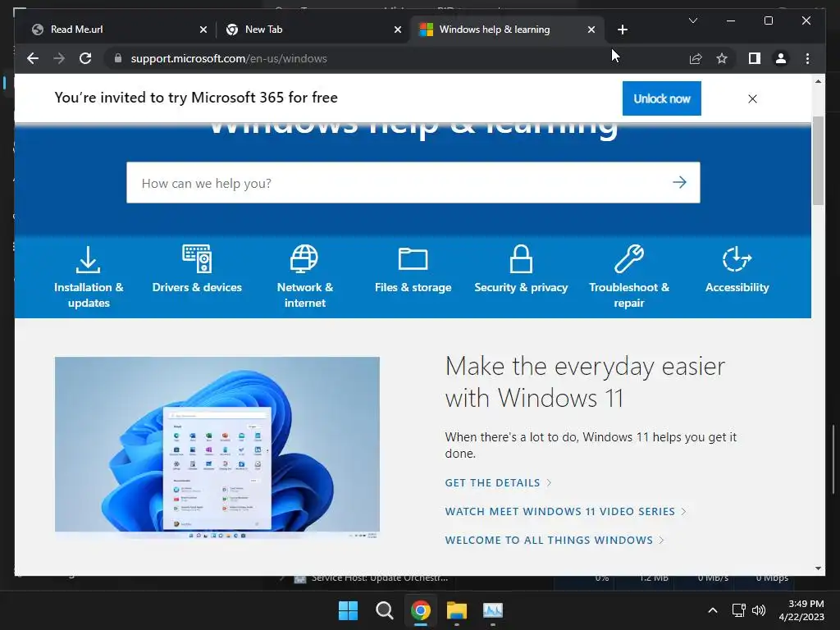Open File Explorer from the taskbar

457,610
